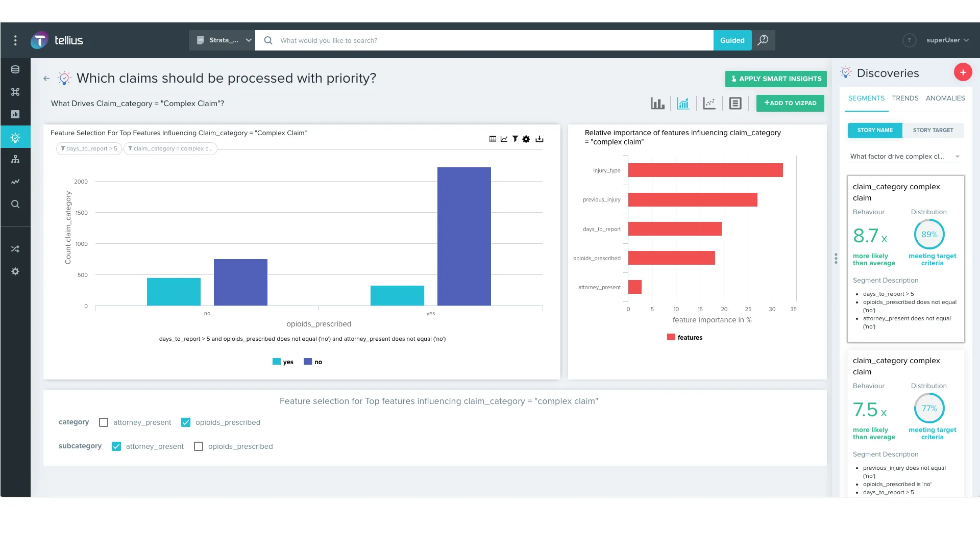Click ADD TO VIZPAD button
This screenshot has width=980, height=558.
tap(790, 103)
